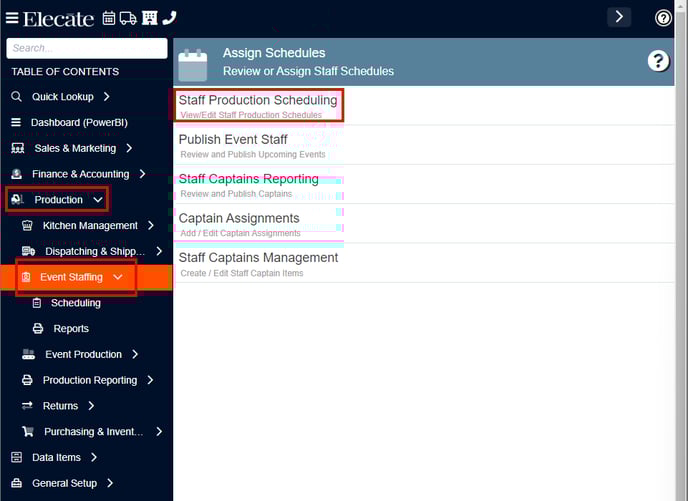Collapse Event Staffing chevron

point(118,277)
